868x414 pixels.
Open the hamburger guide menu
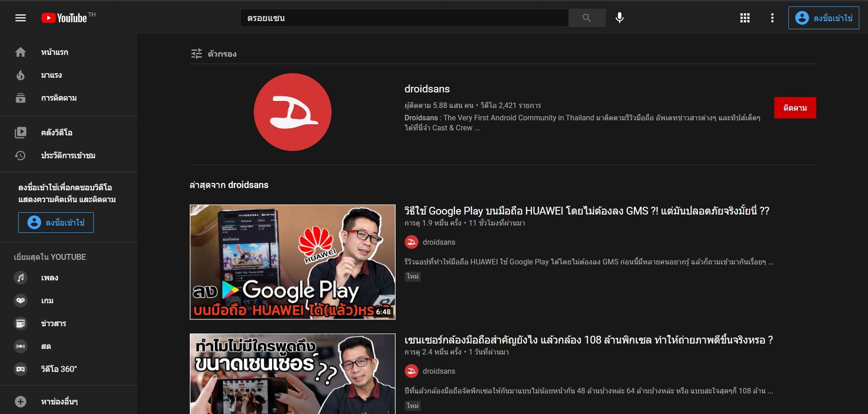[x=21, y=18]
